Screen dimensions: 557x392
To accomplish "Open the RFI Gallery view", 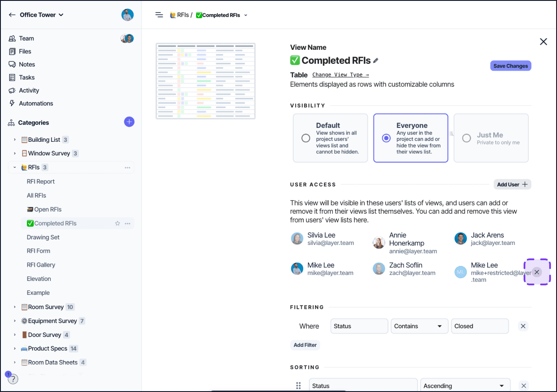I will point(41,265).
